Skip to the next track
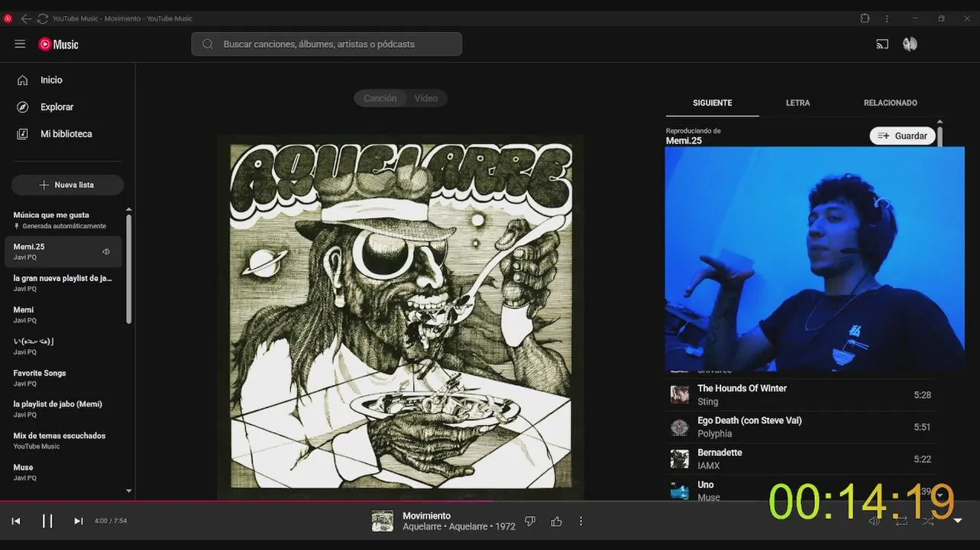This screenshot has width=980, height=550. [78, 521]
